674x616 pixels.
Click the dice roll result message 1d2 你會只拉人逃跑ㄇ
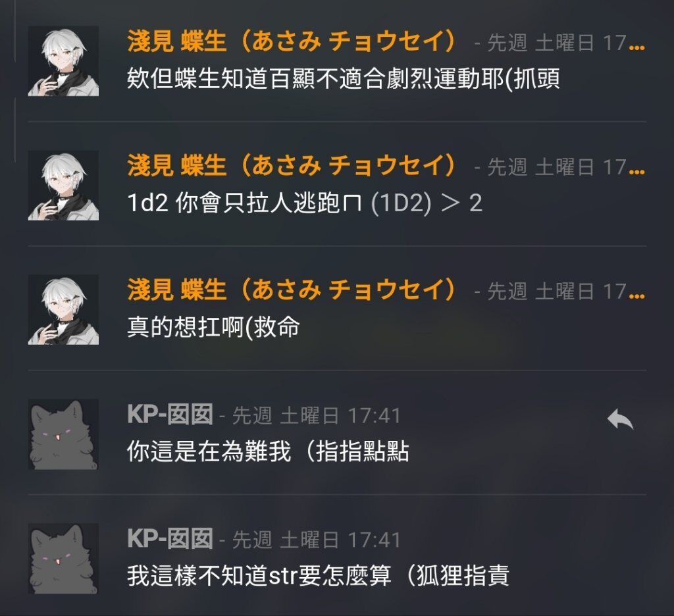pos(305,203)
